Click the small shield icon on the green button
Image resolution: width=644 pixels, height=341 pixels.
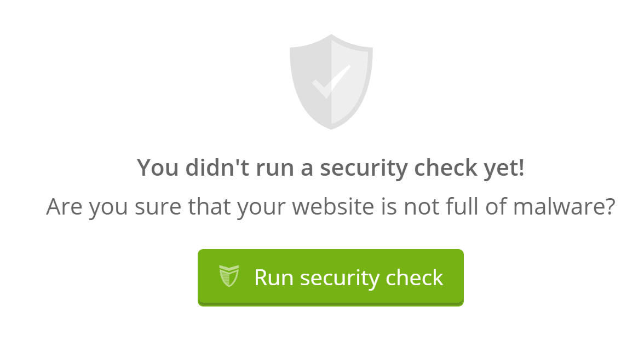pyautogui.click(x=229, y=276)
